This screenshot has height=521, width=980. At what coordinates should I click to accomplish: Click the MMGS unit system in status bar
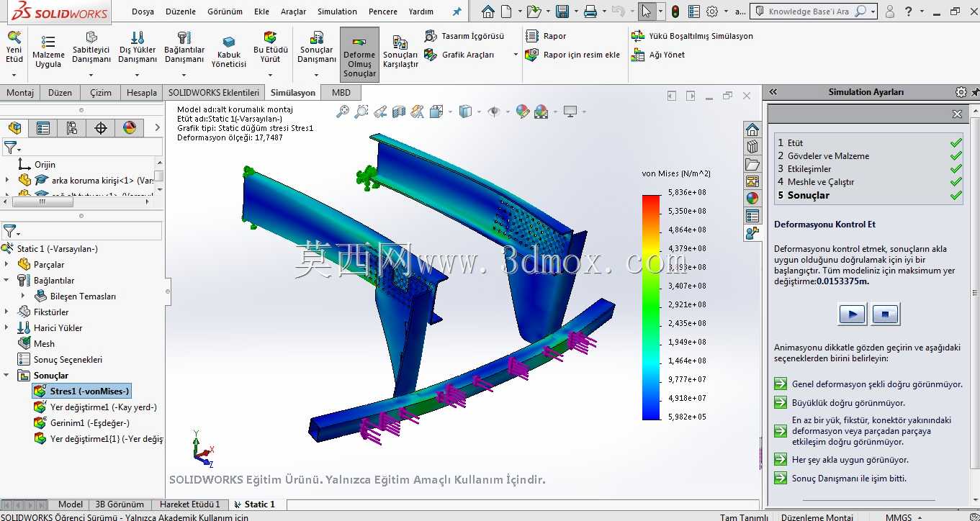click(899, 517)
